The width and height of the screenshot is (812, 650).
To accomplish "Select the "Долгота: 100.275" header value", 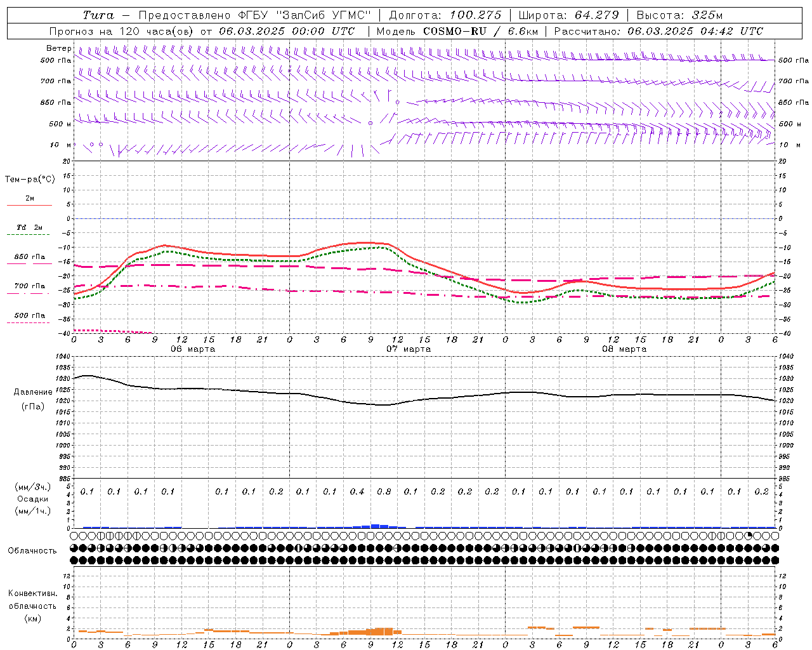I will click(445, 15).
